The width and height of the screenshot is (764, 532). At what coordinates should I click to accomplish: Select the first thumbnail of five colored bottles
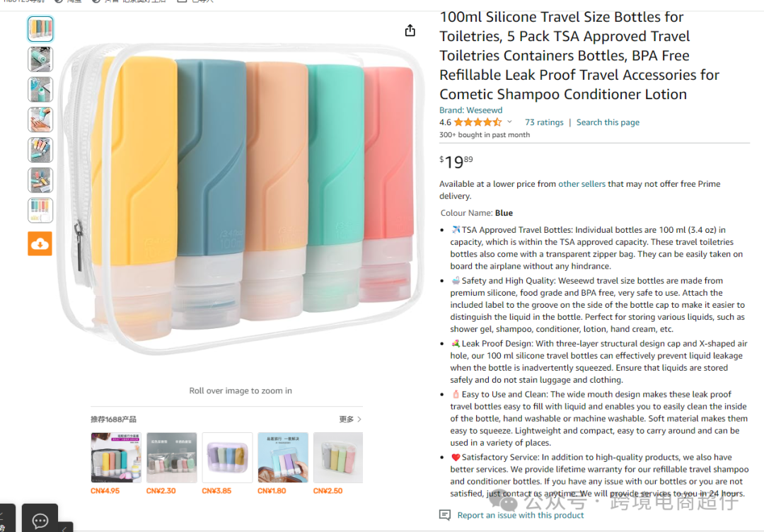(40, 29)
